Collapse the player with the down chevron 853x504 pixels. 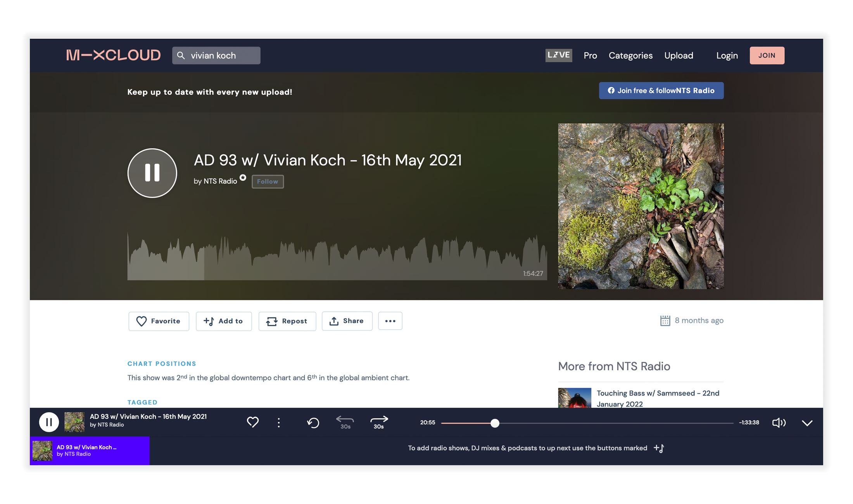[x=808, y=423]
